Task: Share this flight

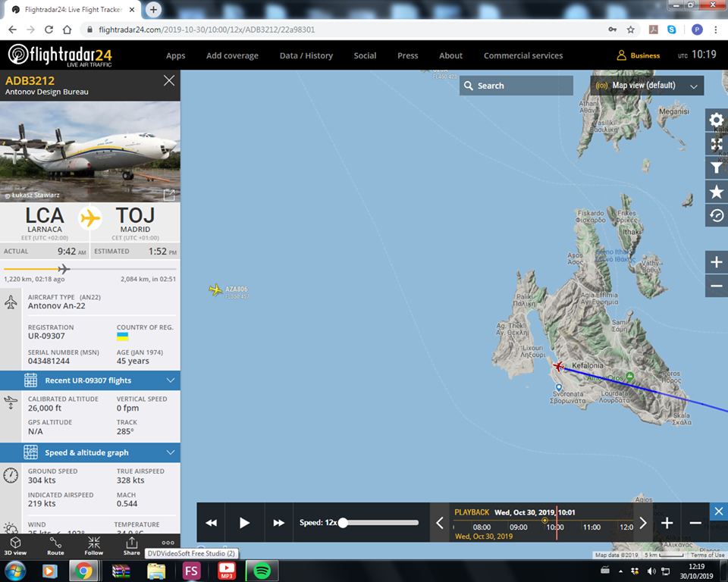Action: 131,546
